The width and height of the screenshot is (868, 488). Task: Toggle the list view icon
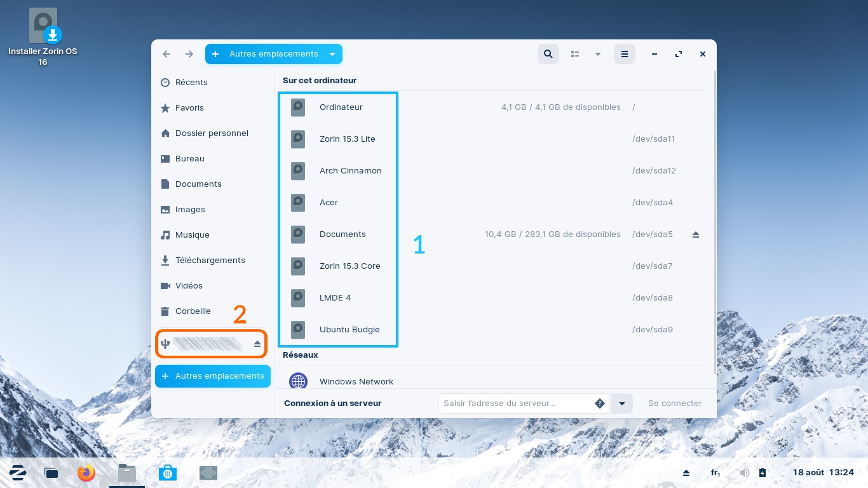coord(575,54)
